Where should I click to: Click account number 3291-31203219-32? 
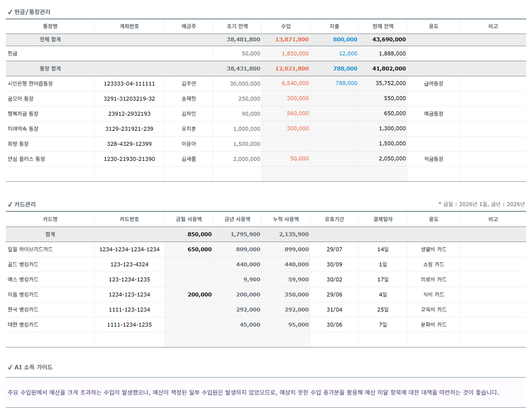[129, 99]
